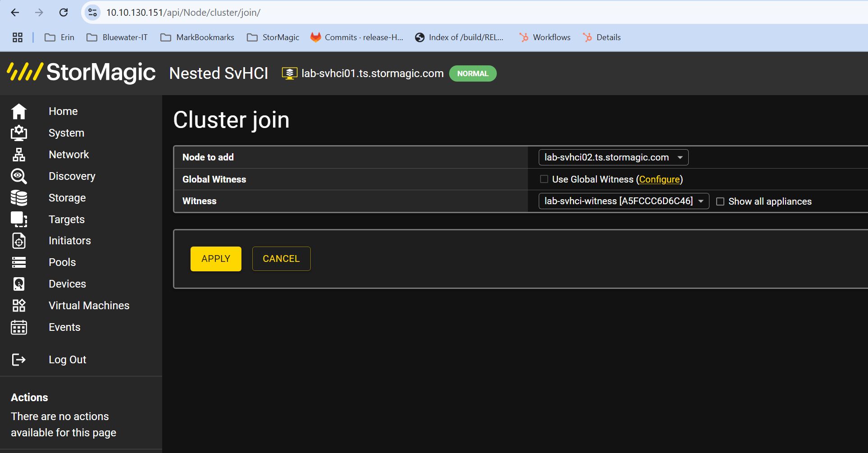
Task: Open the Virtual Machines menu item
Action: pos(89,306)
